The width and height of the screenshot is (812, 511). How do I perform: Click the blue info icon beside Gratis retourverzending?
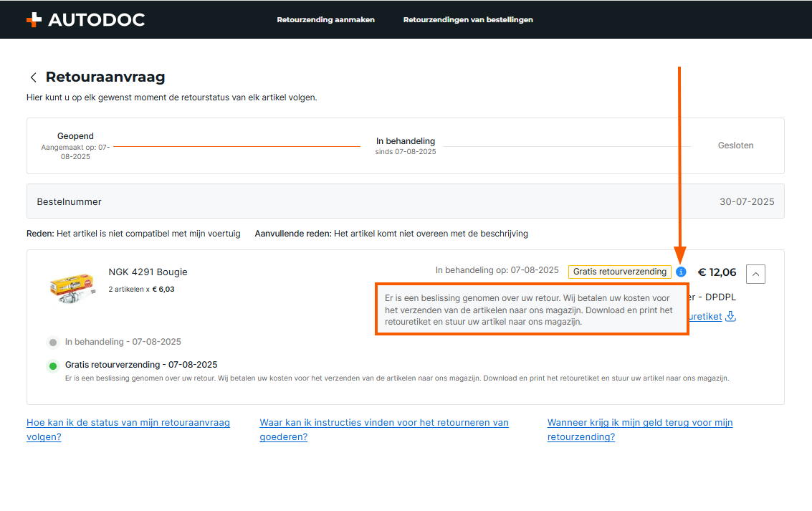[681, 272]
